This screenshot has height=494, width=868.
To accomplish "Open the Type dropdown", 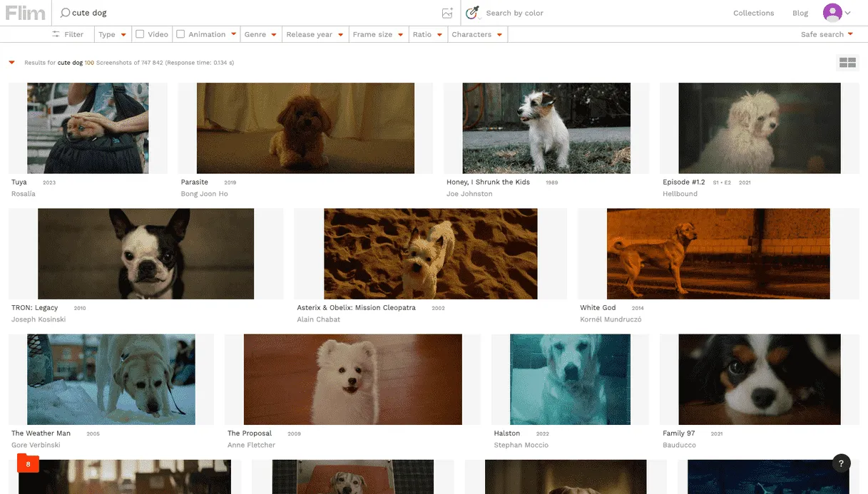I will 112,34.
